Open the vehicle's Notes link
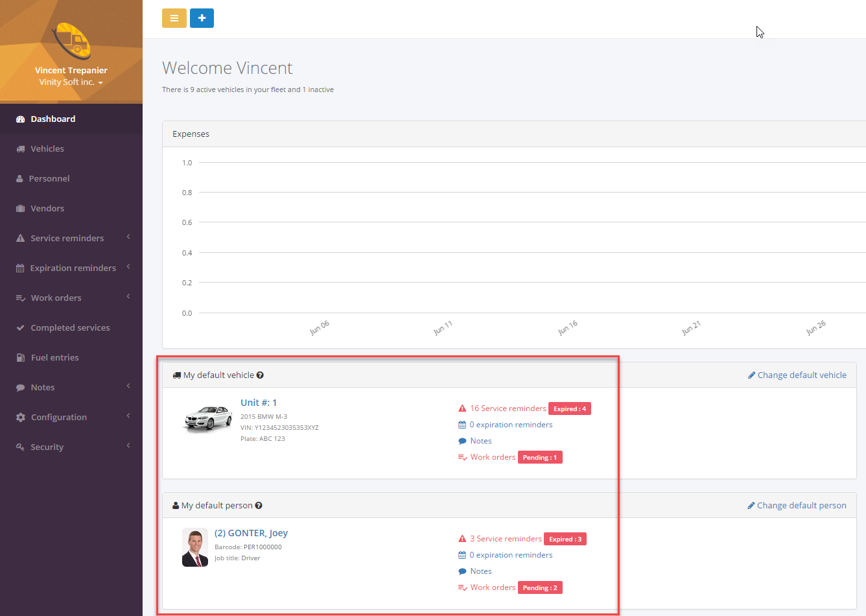The width and height of the screenshot is (866, 616). point(481,441)
